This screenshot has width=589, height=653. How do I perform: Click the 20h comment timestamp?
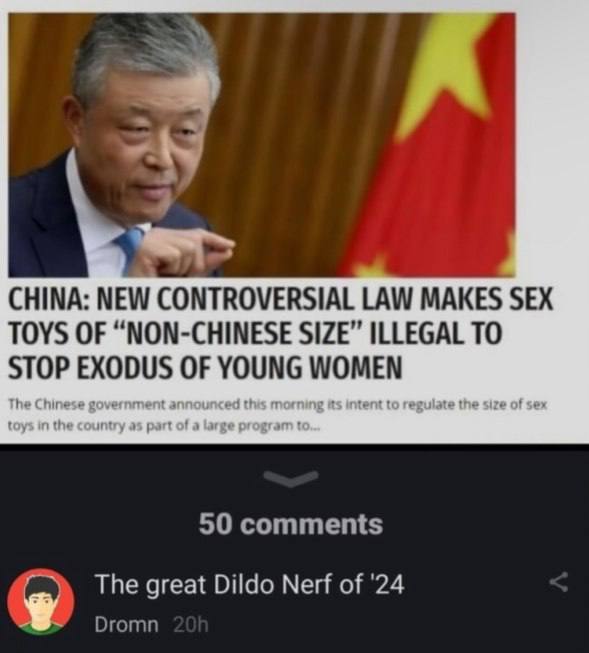coord(190,625)
